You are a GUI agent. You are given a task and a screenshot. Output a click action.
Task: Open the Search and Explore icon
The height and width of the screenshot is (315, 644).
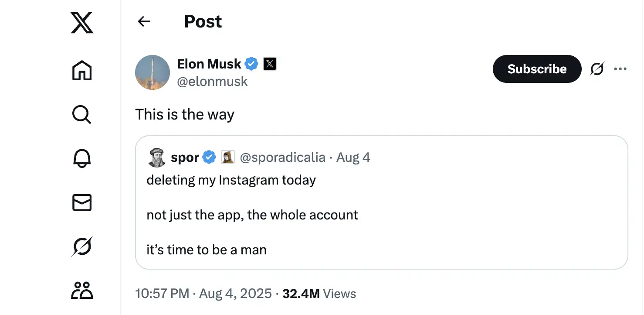[81, 115]
